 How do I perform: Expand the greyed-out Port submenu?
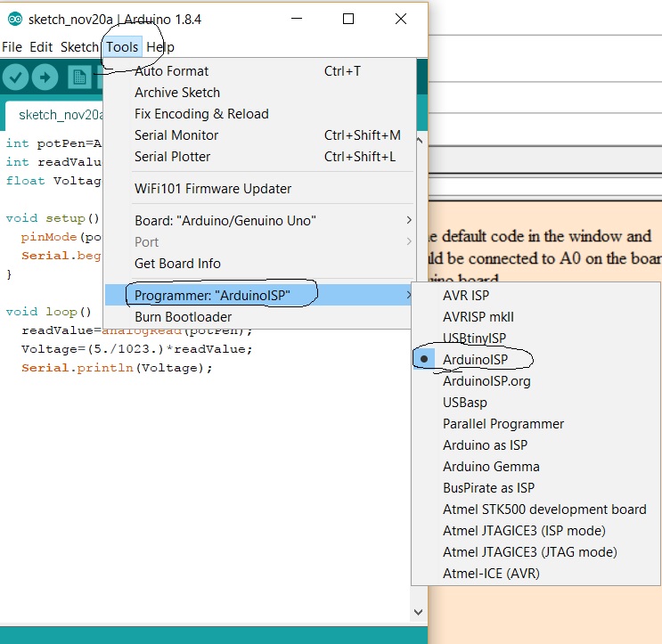pyautogui.click(x=257, y=242)
